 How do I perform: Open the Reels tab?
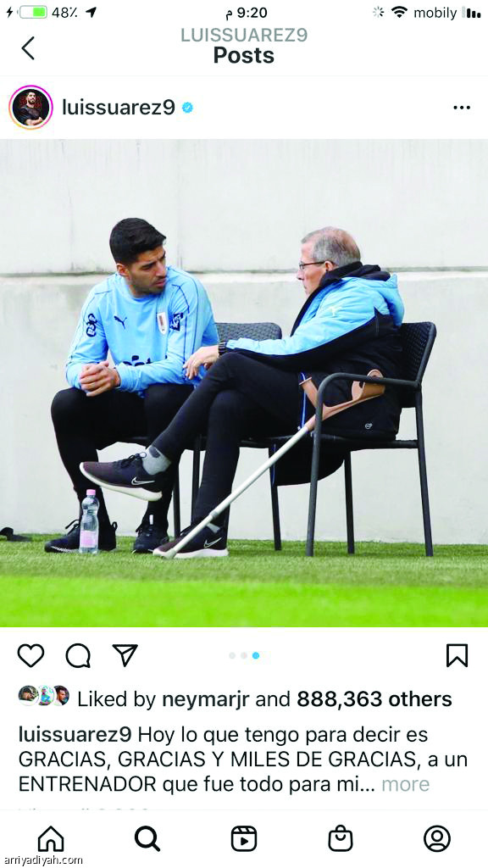coord(244,838)
